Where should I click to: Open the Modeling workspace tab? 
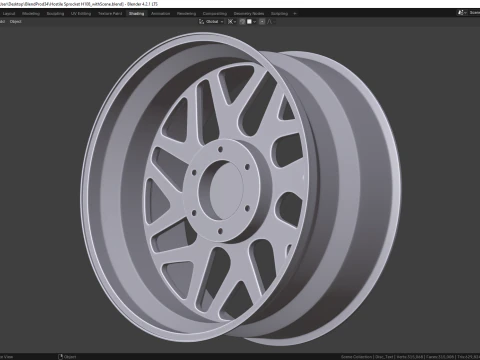tap(31, 14)
